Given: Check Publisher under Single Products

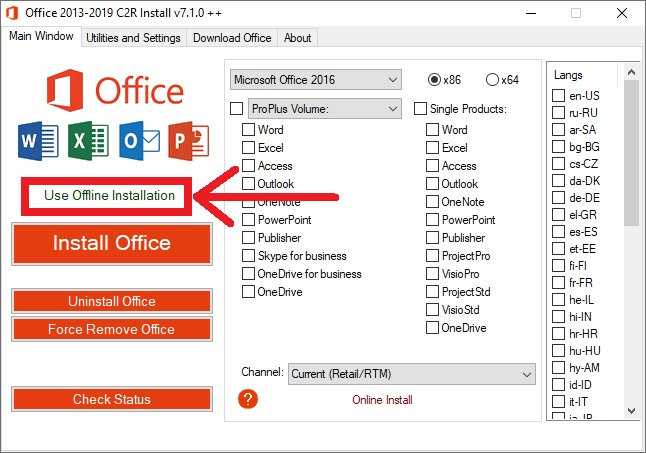Looking at the screenshot, I should coord(432,238).
